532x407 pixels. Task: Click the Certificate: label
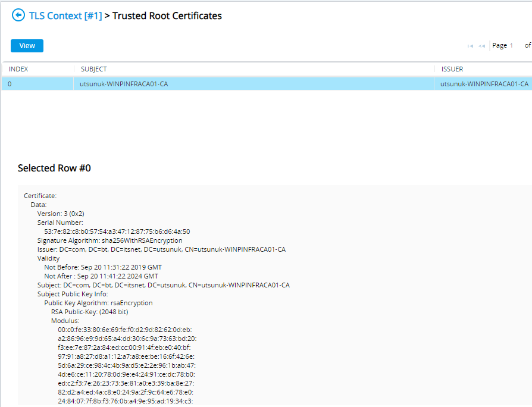point(40,196)
